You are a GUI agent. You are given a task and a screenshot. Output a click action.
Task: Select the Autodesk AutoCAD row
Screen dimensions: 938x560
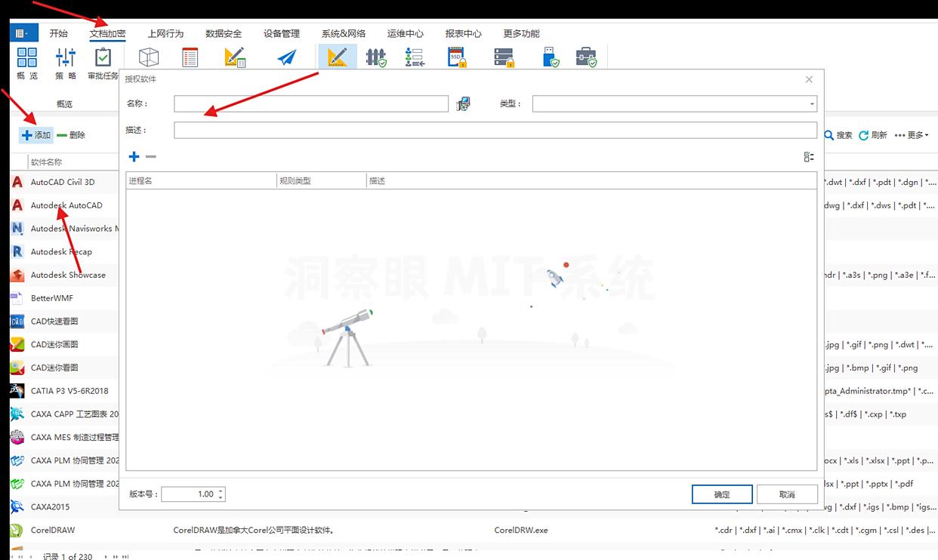click(65, 205)
